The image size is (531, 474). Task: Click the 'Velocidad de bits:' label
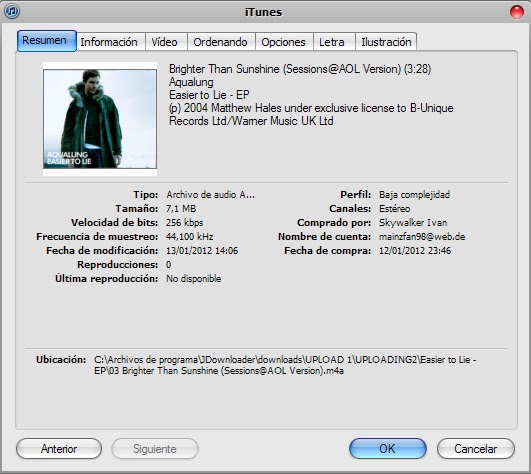[x=114, y=222]
